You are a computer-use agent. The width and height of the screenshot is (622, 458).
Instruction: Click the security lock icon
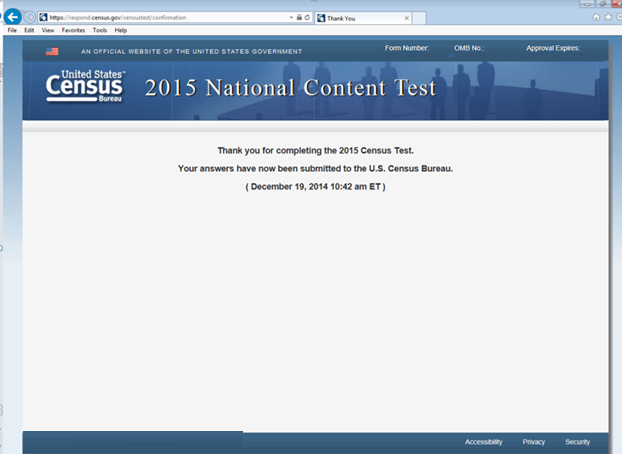pyautogui.click(x=299, y=17)
